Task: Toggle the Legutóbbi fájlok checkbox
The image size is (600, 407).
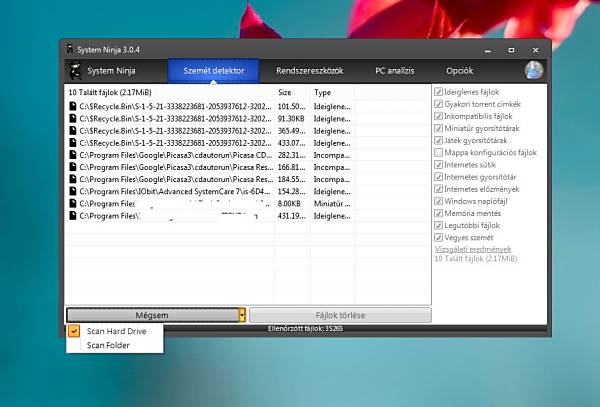Action: pyautogui.click(x=439, y=225)
